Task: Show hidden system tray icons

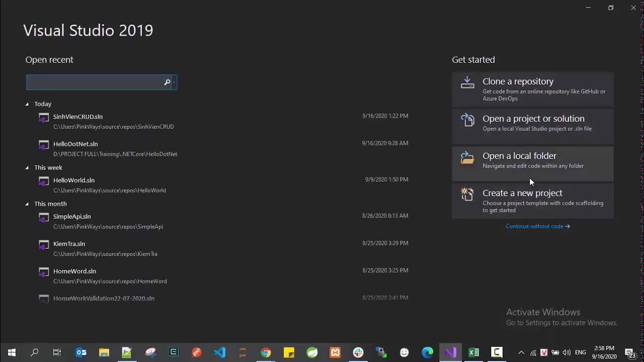Action: point(521,352)
